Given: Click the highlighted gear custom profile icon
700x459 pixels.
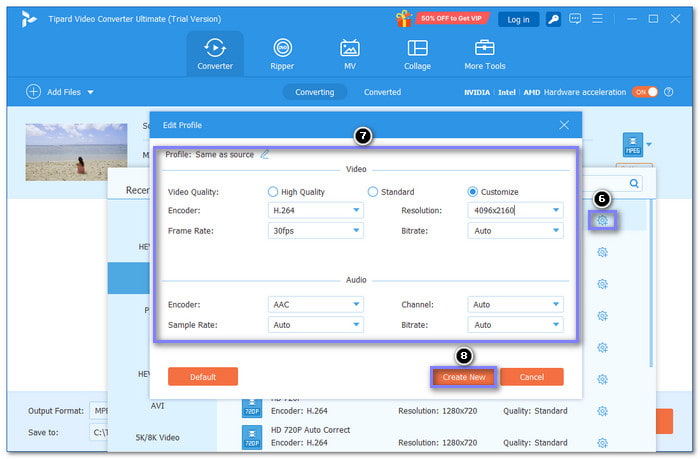Looking at the screenshot, I should 602,221.
